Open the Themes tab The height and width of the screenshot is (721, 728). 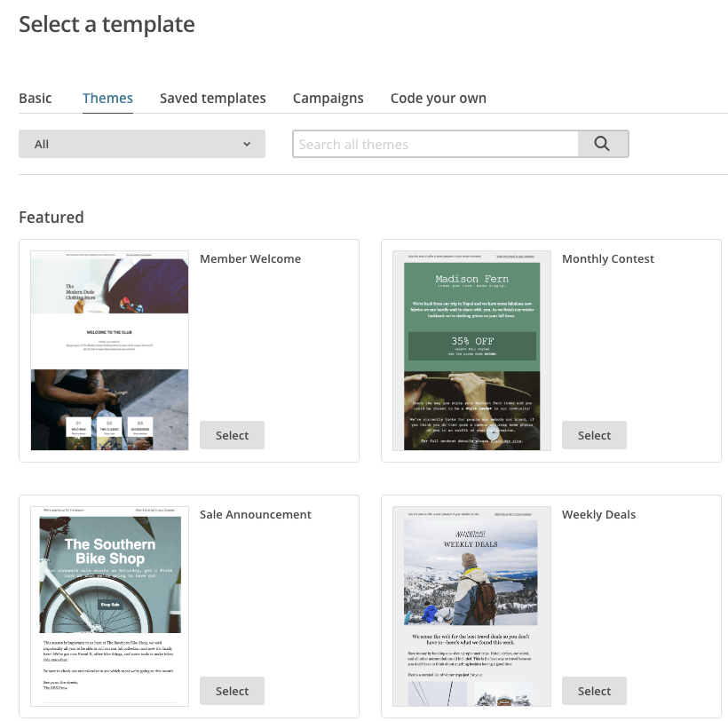click(107, 99)
